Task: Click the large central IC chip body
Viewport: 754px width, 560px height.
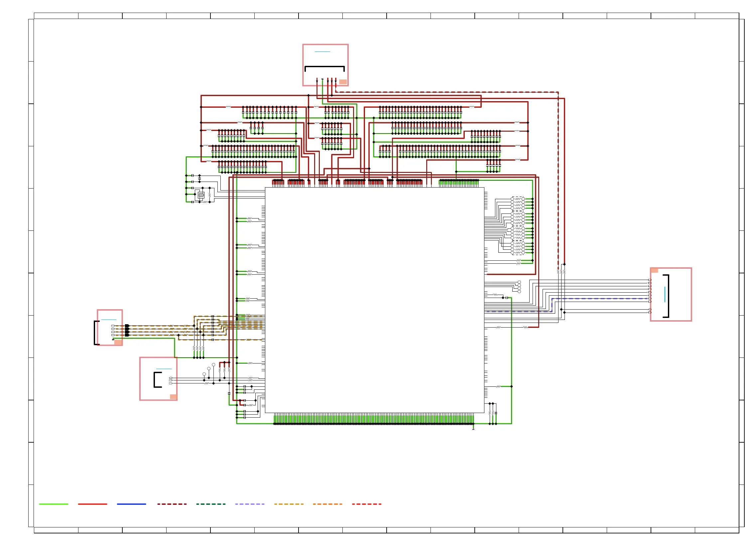Action: point(374,300)
